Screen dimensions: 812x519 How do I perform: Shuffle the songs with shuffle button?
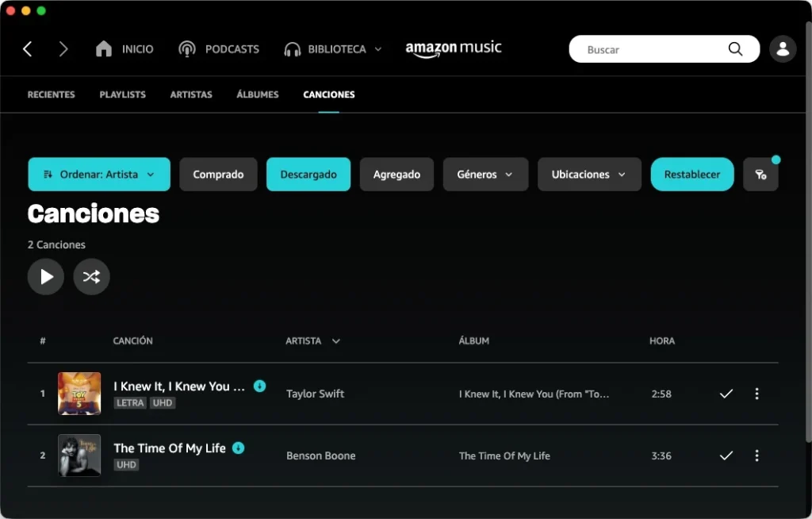[x=91, y=276]
